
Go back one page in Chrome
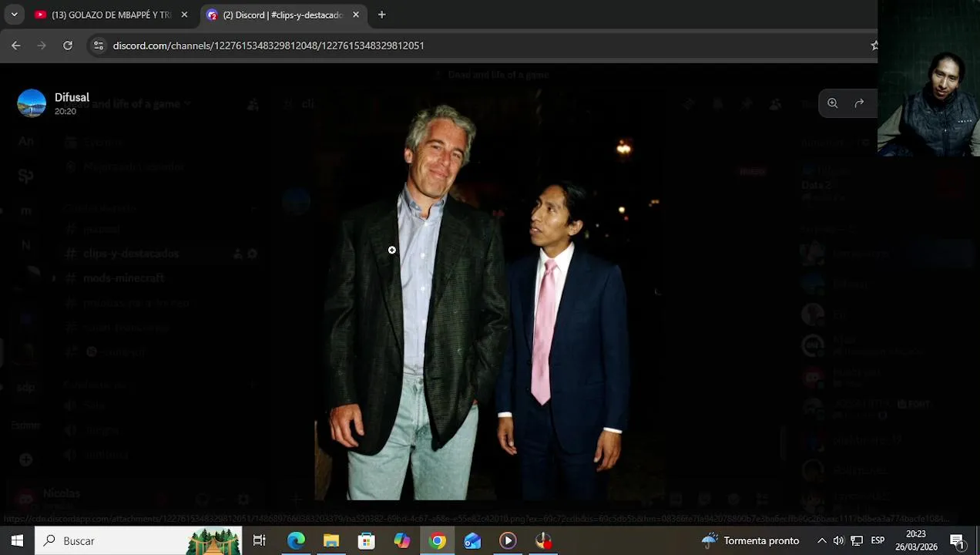pyautogui.click(x=16, y=45)
